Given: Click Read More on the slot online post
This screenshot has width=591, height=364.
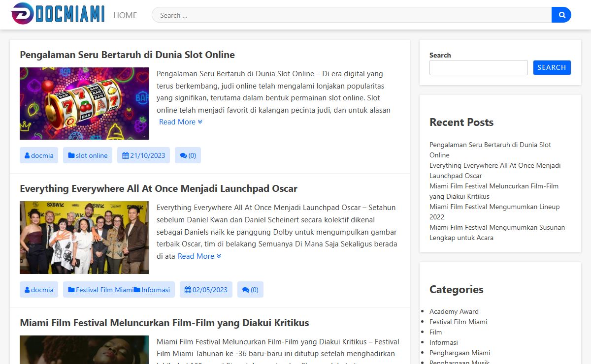Looking at the screenshot, I should [x=181, y=122].
